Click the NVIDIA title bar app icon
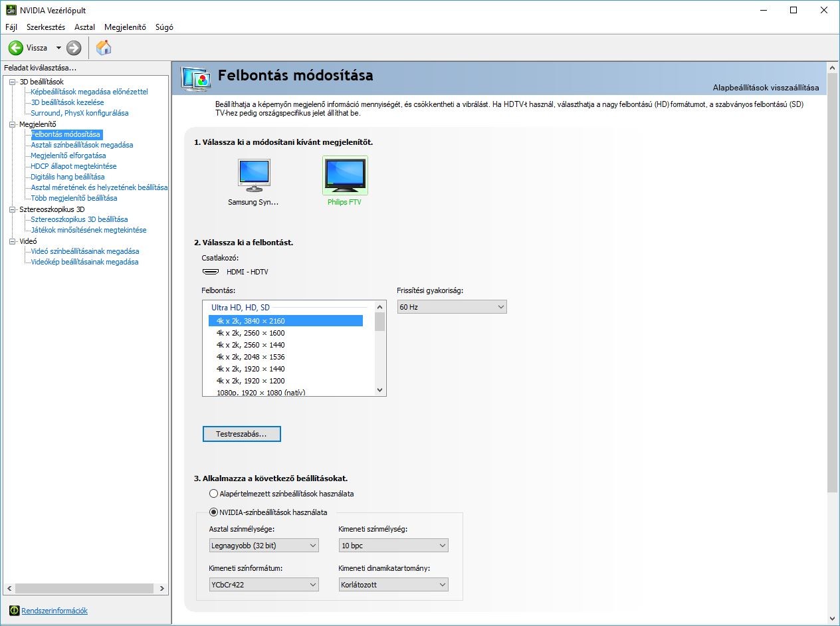The image size is (840, 626). point(11,10)
